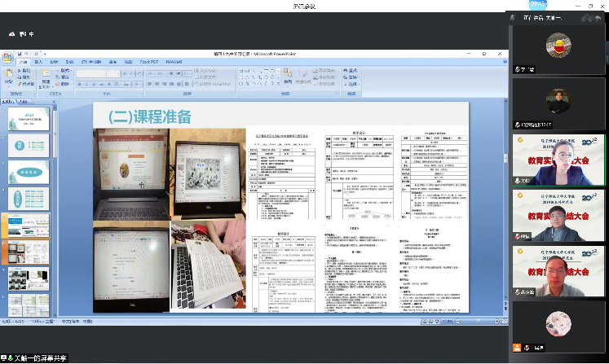This screenshot has height=364, width=609.
Task: Click the Replace button in editing group
Action: 352,77
